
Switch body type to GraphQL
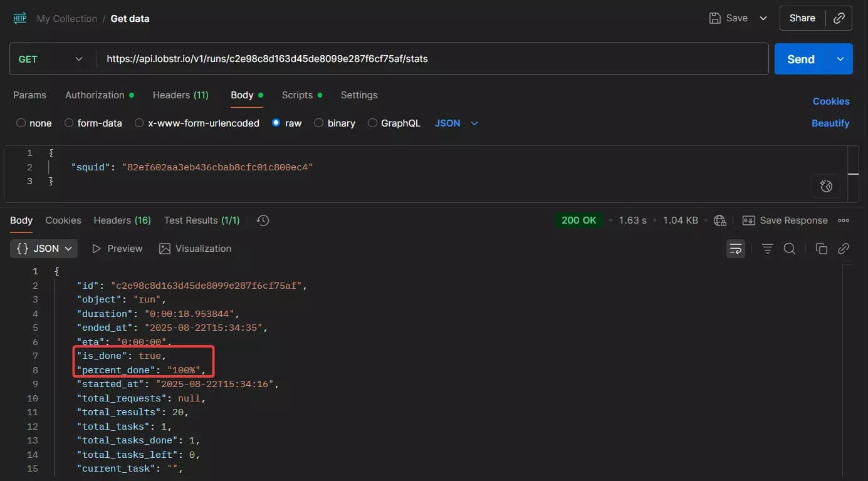[x=394, y=123]
